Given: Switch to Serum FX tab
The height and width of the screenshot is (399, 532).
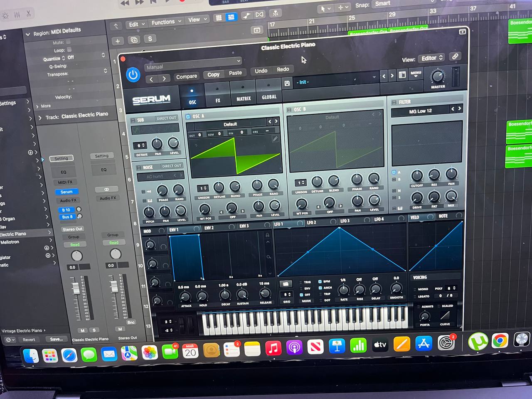Looking at the screenshot, I should tap(217, 95).
